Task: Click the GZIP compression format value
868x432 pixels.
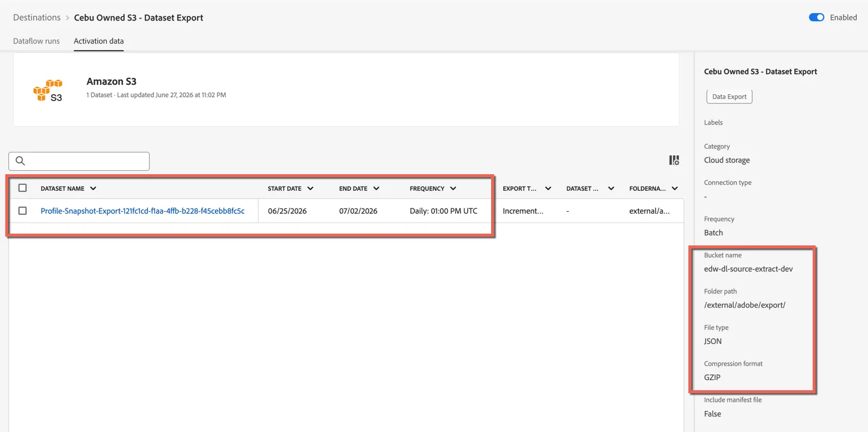Action: [712, 377]
